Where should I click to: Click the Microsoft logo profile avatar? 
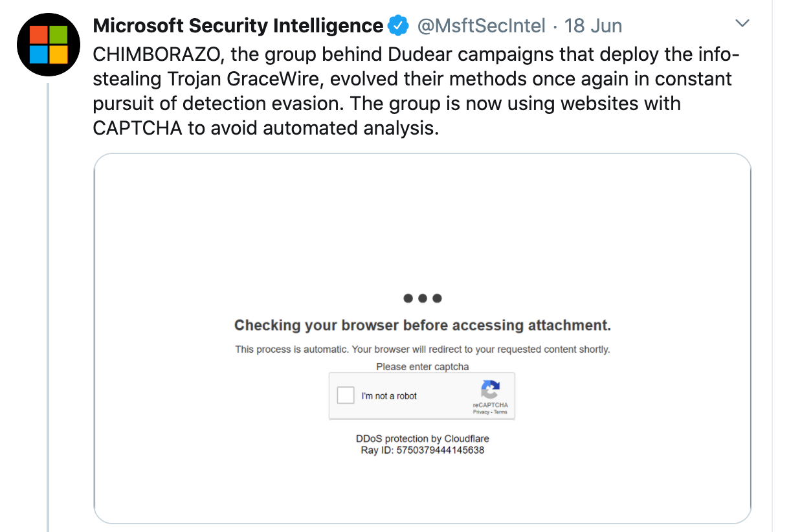tap(49, 44)
